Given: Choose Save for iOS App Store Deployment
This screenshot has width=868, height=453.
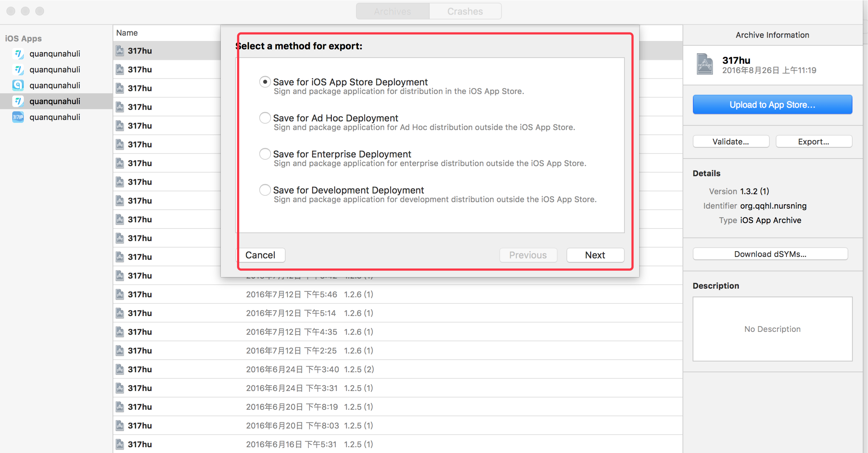Looking at the screenshot, I should (265, 82).
